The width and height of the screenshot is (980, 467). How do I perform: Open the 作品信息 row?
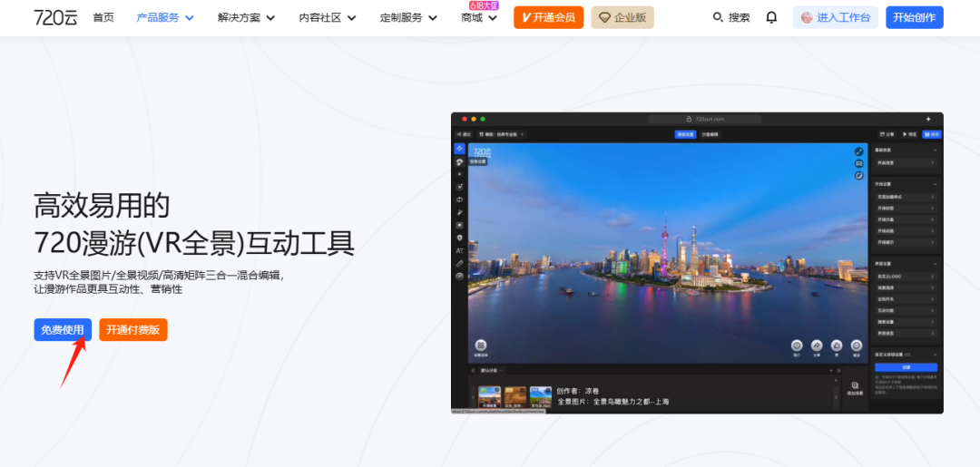906,163
